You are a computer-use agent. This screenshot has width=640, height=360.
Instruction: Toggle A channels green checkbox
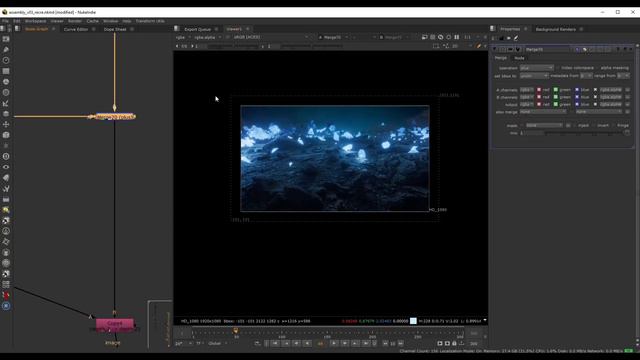point(556,90)
